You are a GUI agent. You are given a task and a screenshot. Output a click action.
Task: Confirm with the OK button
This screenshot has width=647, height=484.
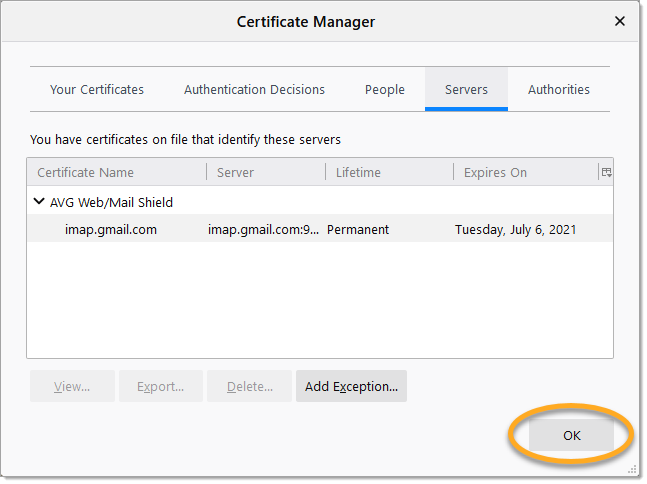pyautogui.click(x=571, y=435)
